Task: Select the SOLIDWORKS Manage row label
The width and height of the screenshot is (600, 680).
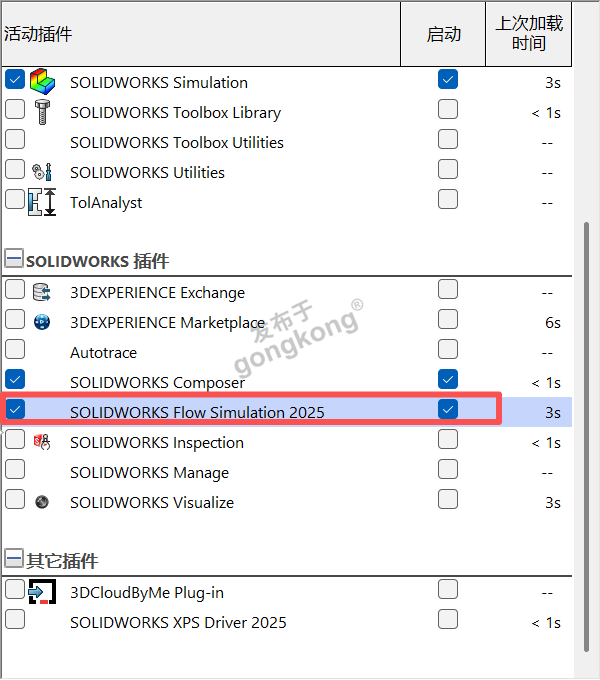Action: click(149, 472)
